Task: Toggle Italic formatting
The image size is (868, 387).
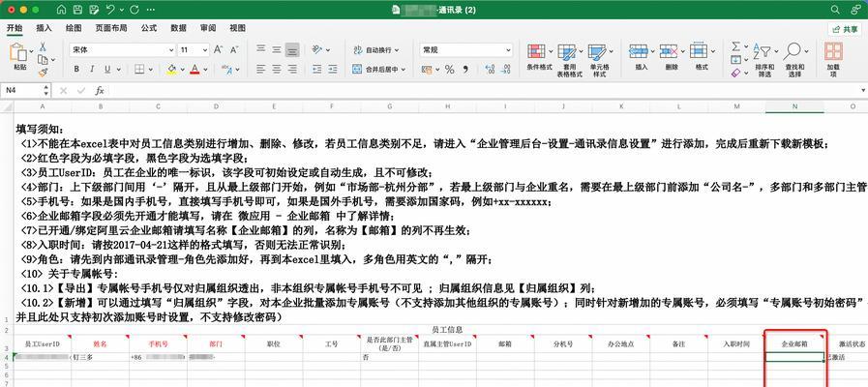Action: (92, 70)
